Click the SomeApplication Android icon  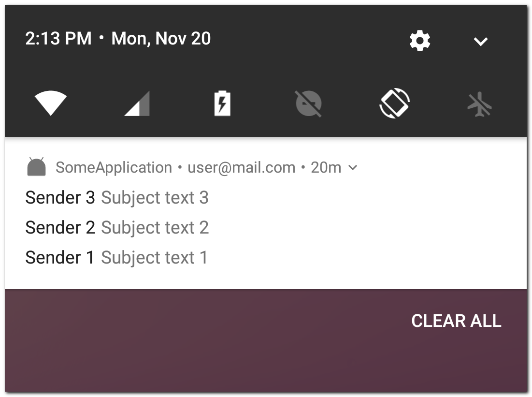click(37, 167)
